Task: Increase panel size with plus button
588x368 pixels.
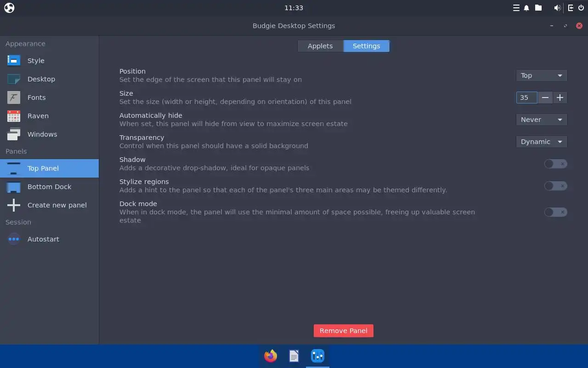Action: pos(560,98)
